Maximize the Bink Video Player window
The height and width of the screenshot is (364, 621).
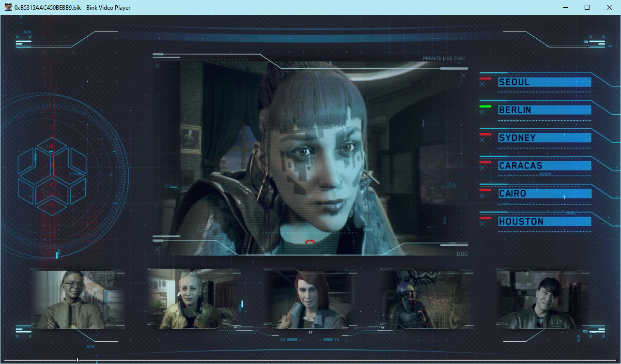[587, 7]
